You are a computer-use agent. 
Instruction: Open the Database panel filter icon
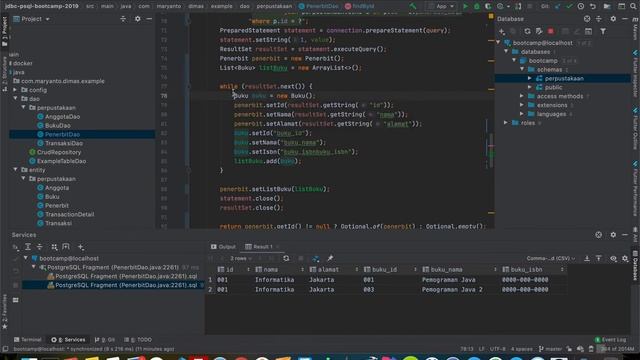603,31
